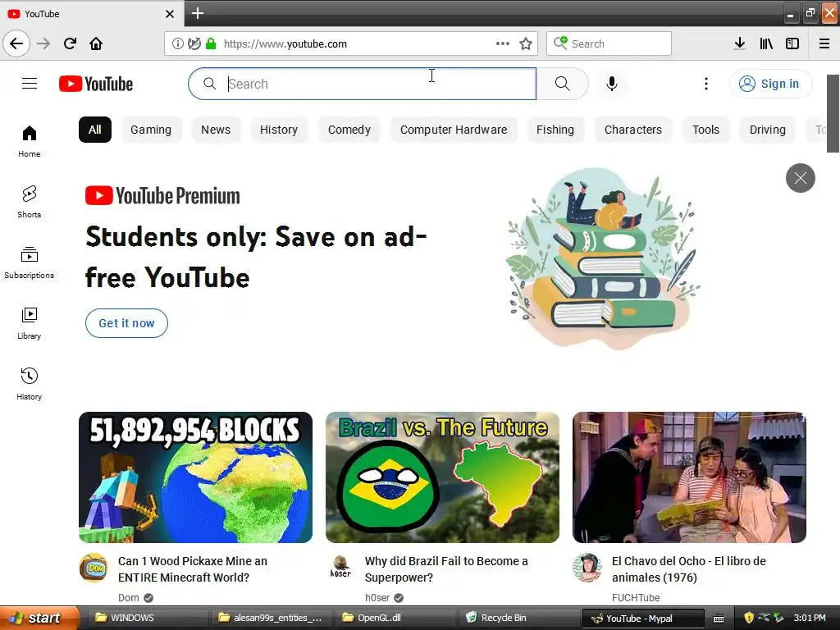
Task: Select the Comedy filter chip
Action: point(349,130)
